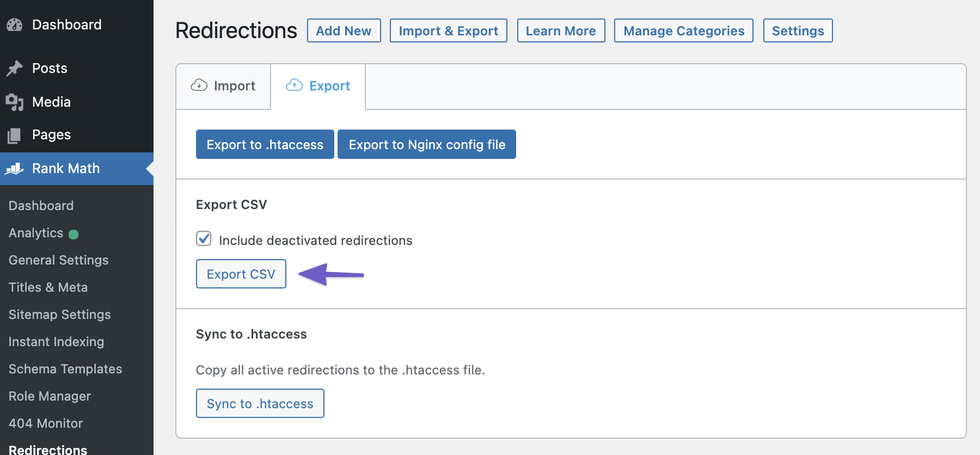Image resolution: width=980 pixels, height=455 pixels.
Task: Open Titles & Meta submenu
Action: coord(48,287)
